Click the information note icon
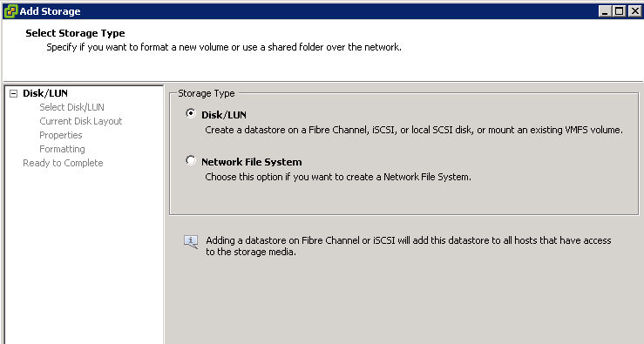Screen dimensions: 644x344 point(191,241)
